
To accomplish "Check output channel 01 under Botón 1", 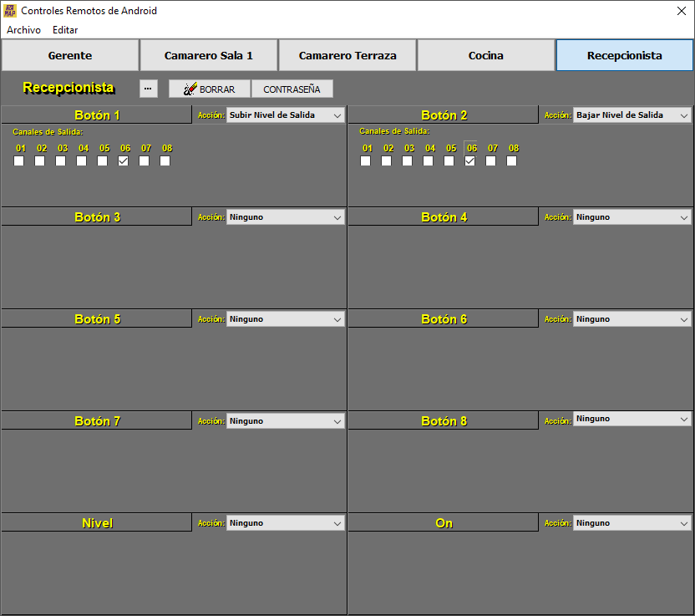I will point(19,161).
